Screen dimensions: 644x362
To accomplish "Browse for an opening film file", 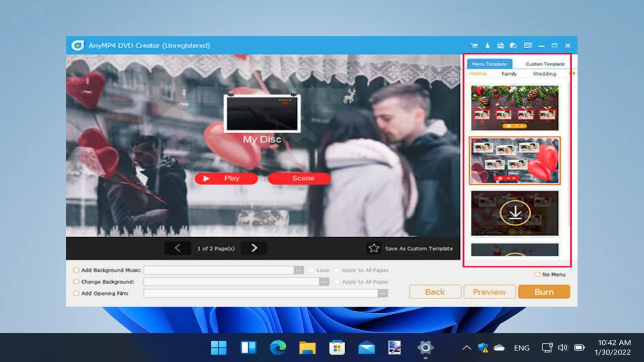I will tap(383, 293).
